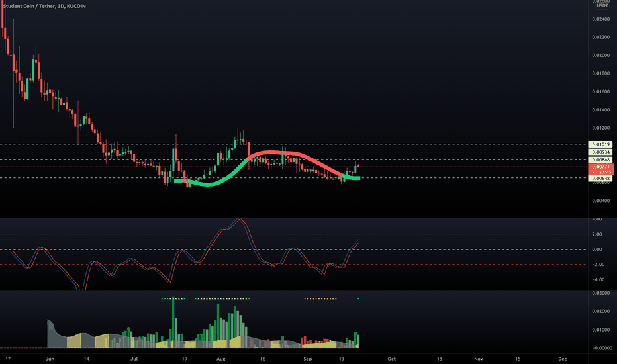Click the oscillator 0.00 scale label

click(x=596, y=249)
